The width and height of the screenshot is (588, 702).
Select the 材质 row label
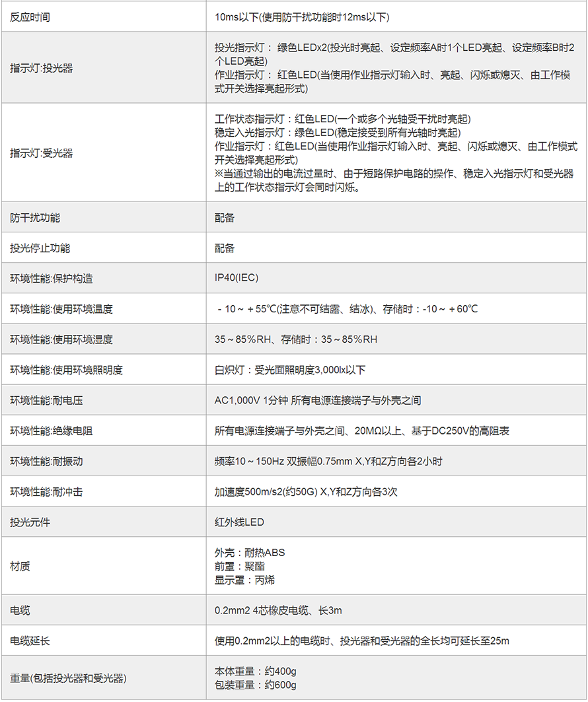20,566
